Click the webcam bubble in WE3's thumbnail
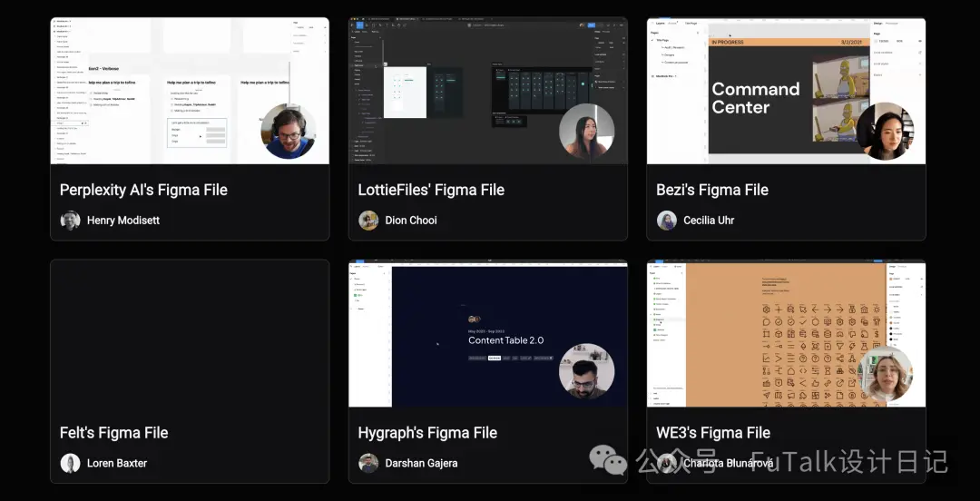This screenshot has height=501, width=980. (x=886, y=373)
